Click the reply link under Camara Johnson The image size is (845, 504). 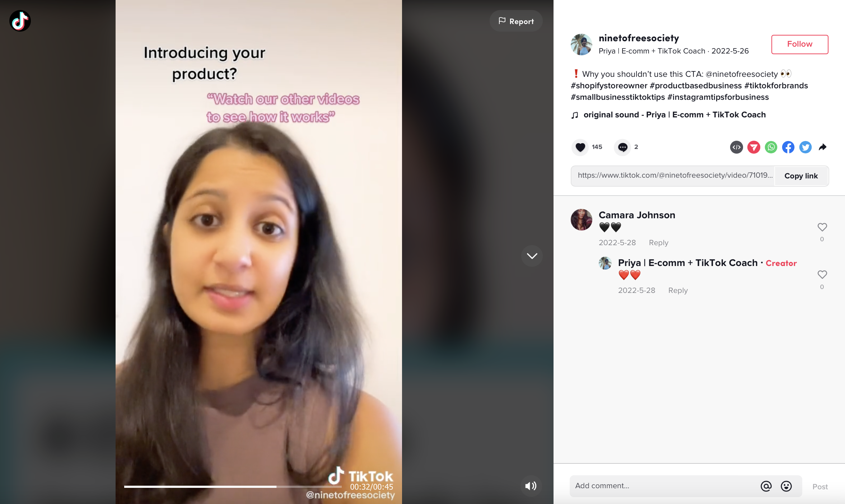tap(658, 242)
